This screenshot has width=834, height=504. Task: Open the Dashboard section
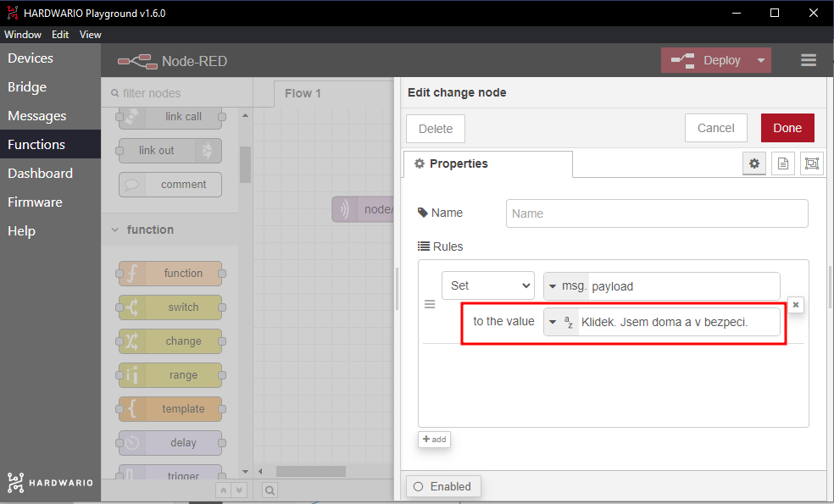(x=50, y=173)
